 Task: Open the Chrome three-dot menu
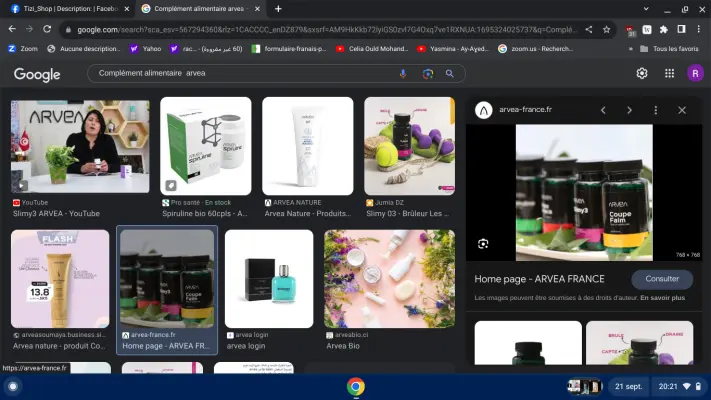click(699, 29)
